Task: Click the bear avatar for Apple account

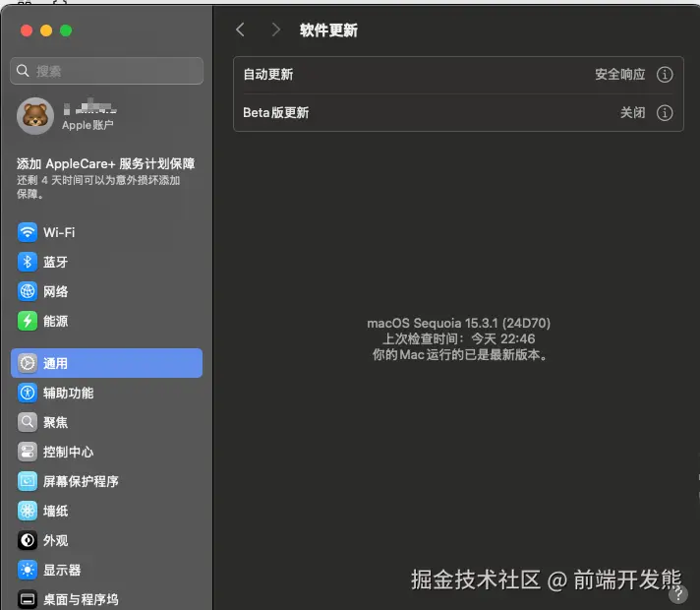Action: pos(35,116)
